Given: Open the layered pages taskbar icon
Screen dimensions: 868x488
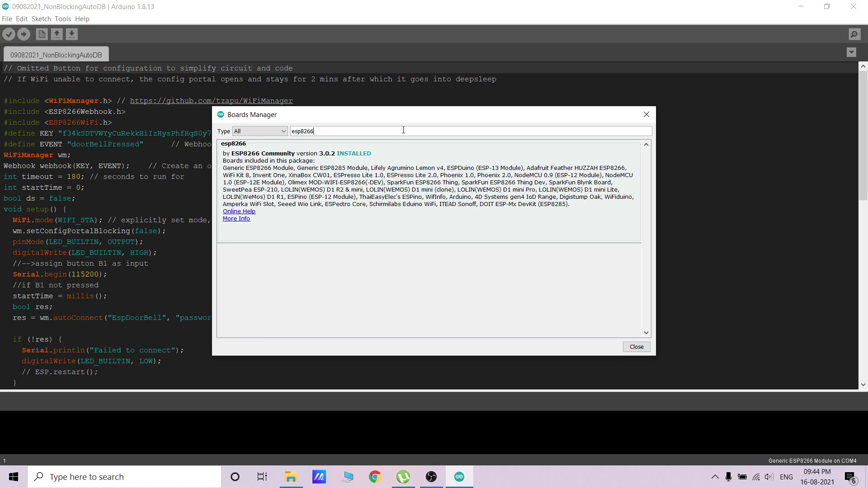Looking at the screenshot, I should (347, 477).
